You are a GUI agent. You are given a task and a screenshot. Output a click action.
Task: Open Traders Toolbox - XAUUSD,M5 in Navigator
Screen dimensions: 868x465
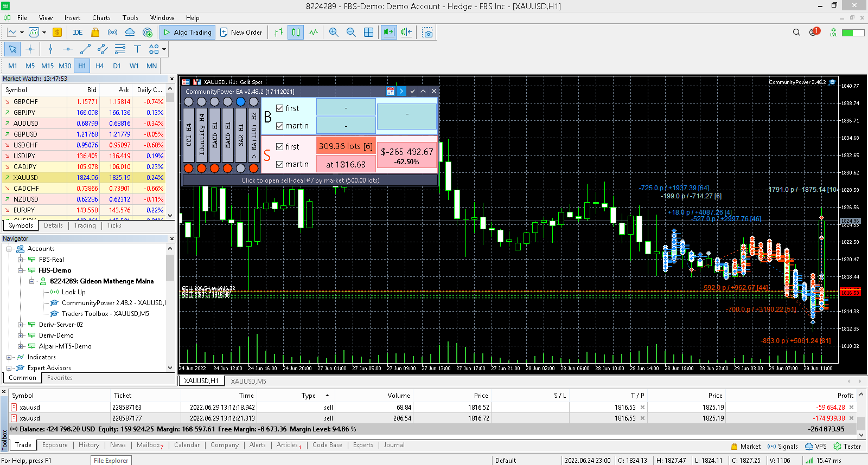(105, 314)
